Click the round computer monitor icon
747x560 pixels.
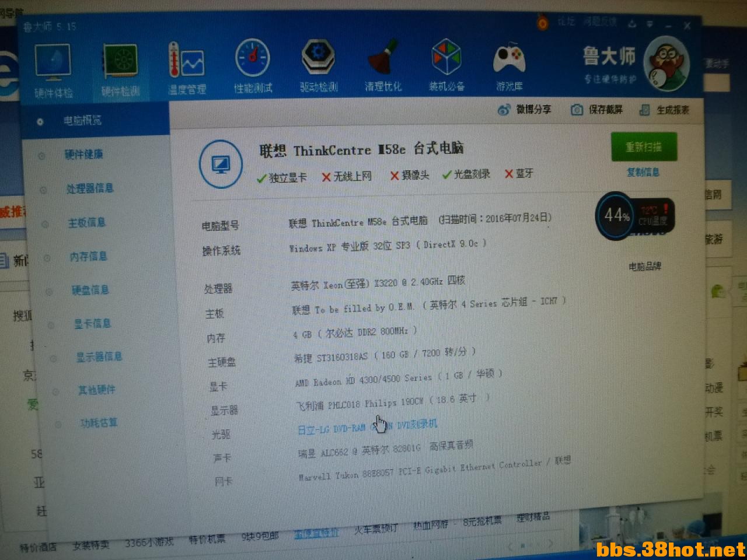point(221,164)
